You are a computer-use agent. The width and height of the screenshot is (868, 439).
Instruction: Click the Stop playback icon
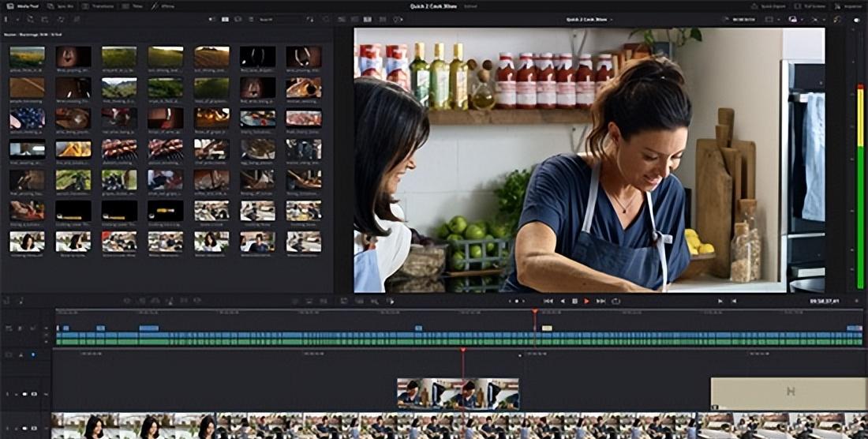click(x=574, y=301)
